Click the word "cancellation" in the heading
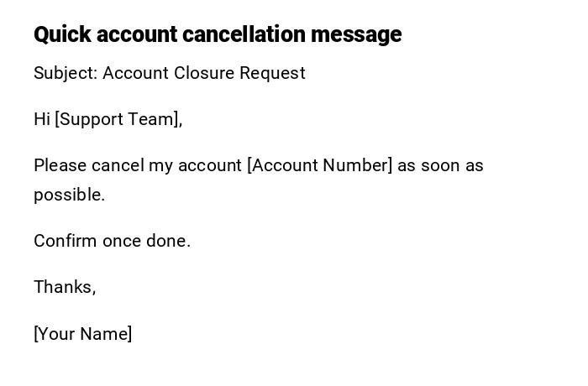 click(x=244, y=34)
